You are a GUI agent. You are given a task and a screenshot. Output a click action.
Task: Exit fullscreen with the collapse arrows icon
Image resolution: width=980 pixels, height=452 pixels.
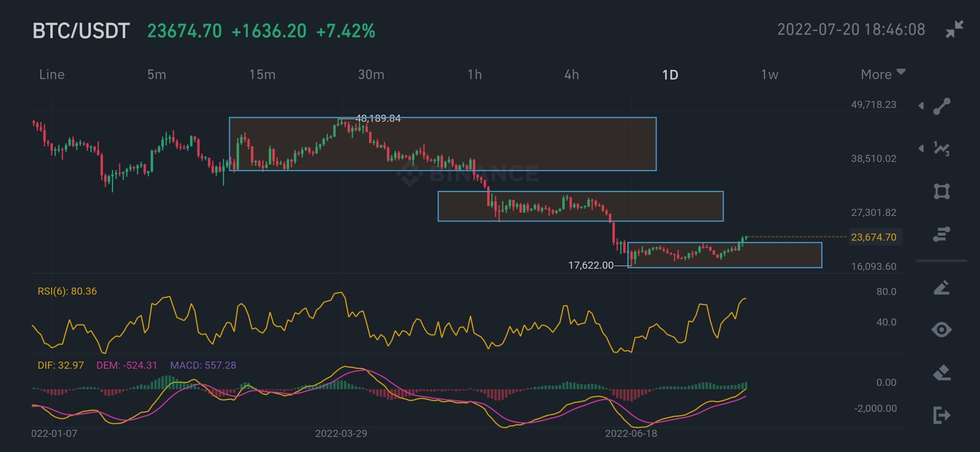coord(954,29)
